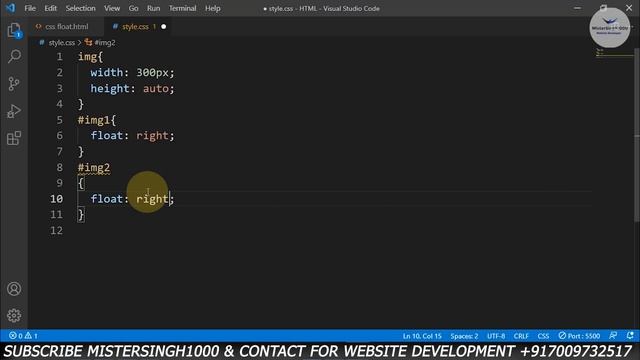Click the auto value on line 3

tap(156, 89)
